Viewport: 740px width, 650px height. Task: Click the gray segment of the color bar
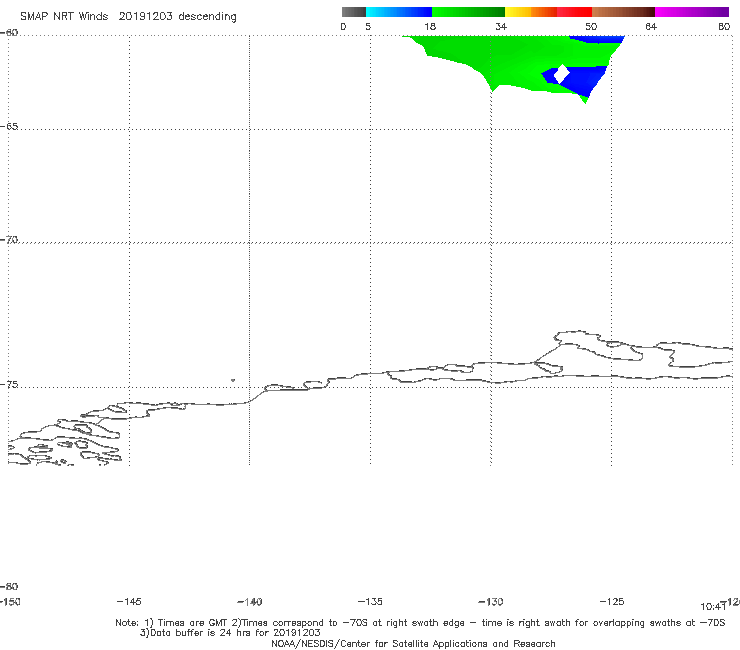(x=353, y=12)
